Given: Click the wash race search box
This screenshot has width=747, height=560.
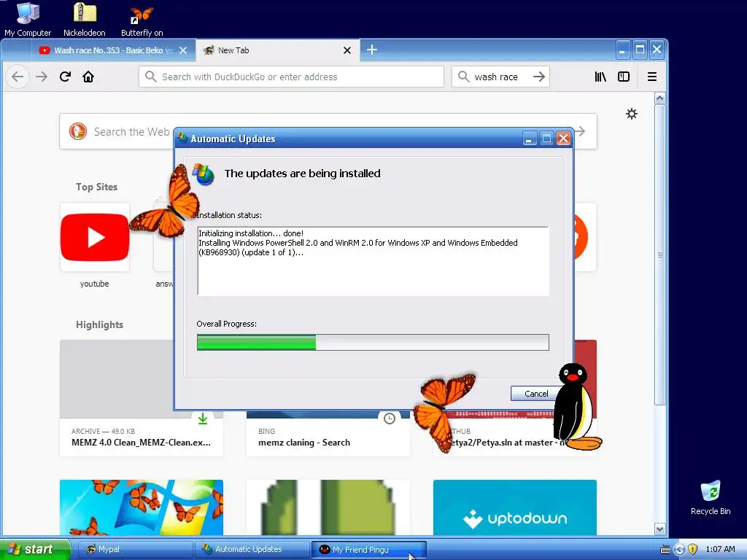Looking at the screenshot, I should 500,77.
